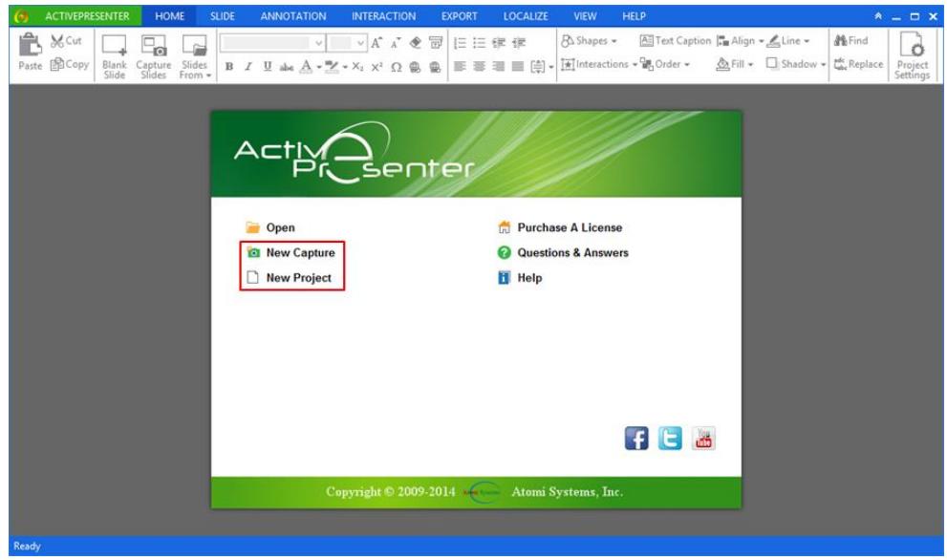Decrease font size with shrink icon

pos(396,42)
